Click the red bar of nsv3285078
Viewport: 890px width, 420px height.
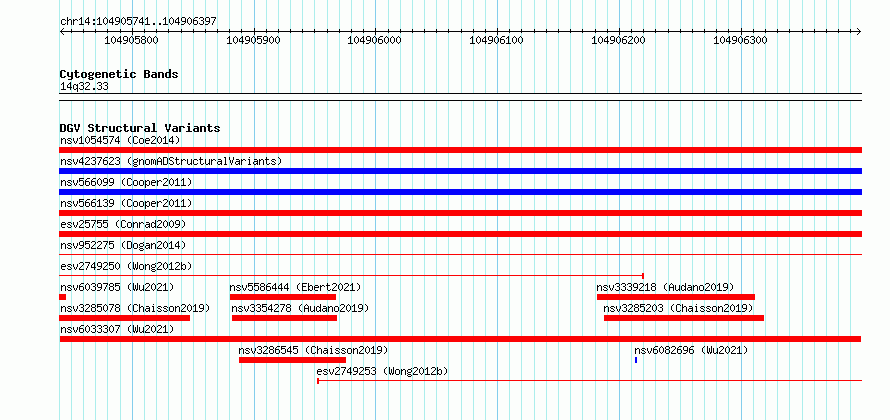pos(125,318)
